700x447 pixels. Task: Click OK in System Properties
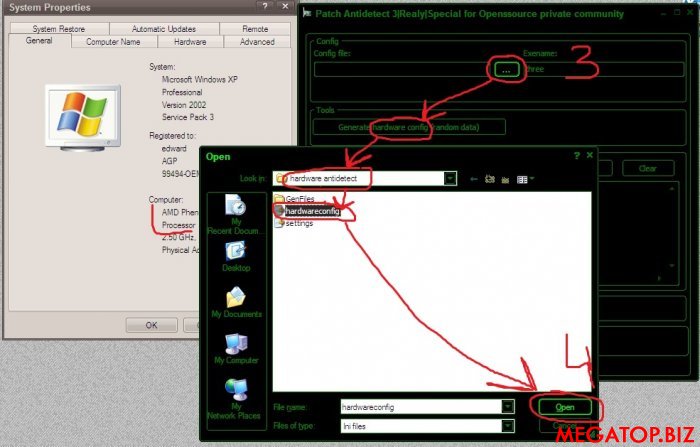point(151,325)
